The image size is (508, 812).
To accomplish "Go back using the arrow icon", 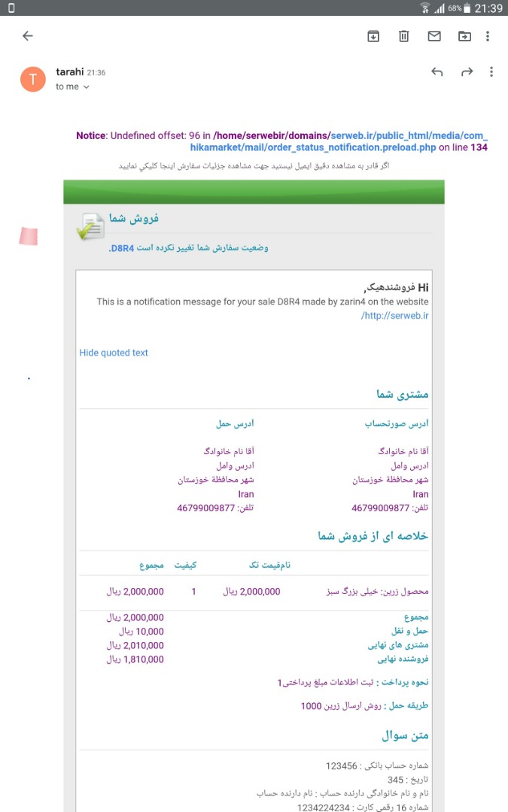I will point(28,36).
